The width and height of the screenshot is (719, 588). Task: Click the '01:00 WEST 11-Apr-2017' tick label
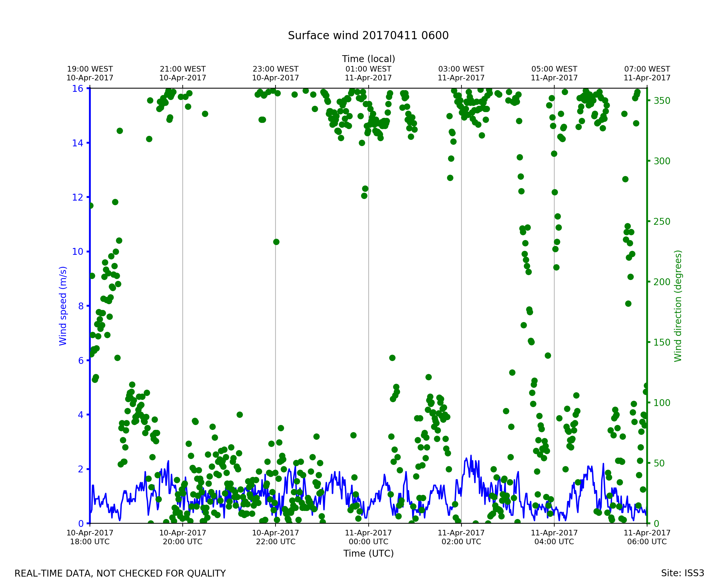(368, 73)
